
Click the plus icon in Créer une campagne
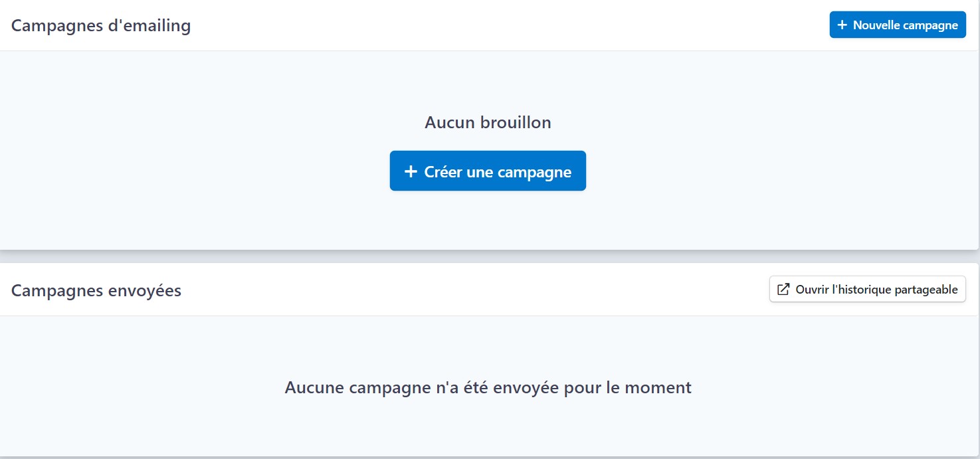tap(411, 171)
